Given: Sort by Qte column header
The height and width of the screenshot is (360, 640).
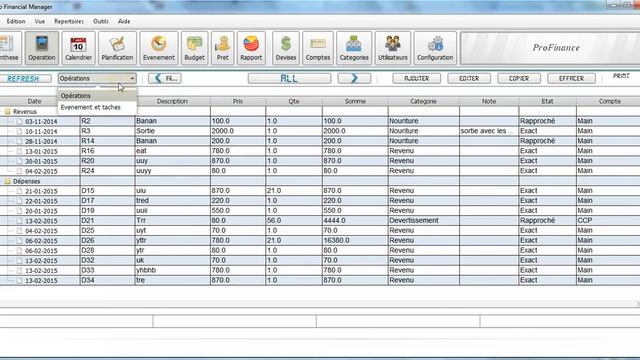Looking at the screenshot, I should click(x=294, y=101).
